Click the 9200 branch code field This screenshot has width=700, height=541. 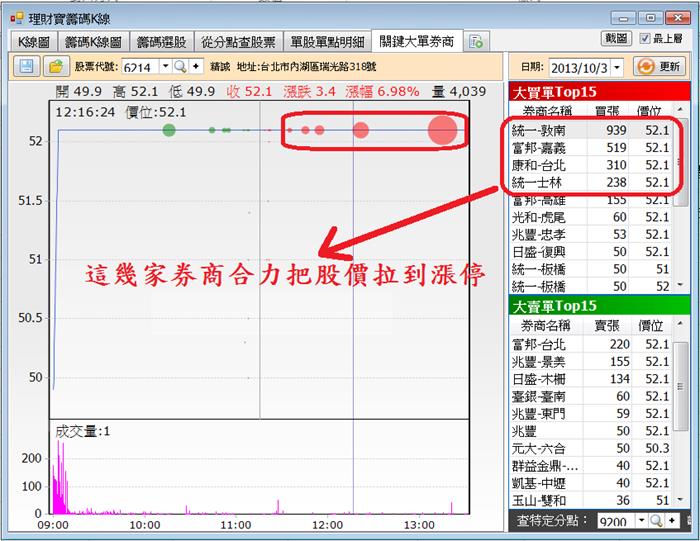[616, 521]
